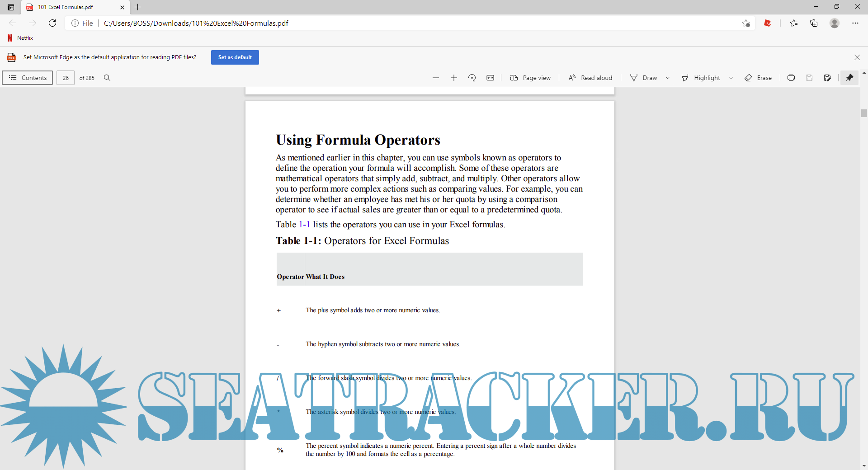Open the Settings and more menu
Image resolution: width=868 pixels, height=470 pixels.
click(x=855, y=23)
